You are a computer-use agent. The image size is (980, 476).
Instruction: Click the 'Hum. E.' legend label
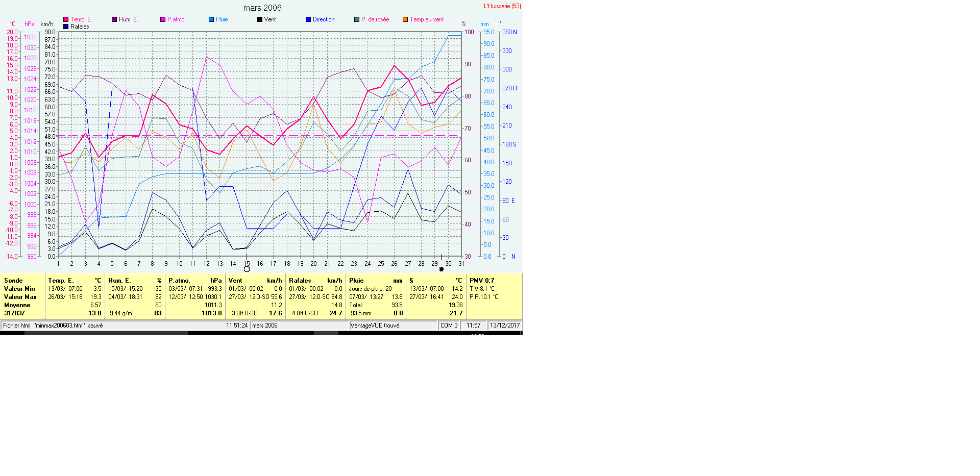[129, 19]
